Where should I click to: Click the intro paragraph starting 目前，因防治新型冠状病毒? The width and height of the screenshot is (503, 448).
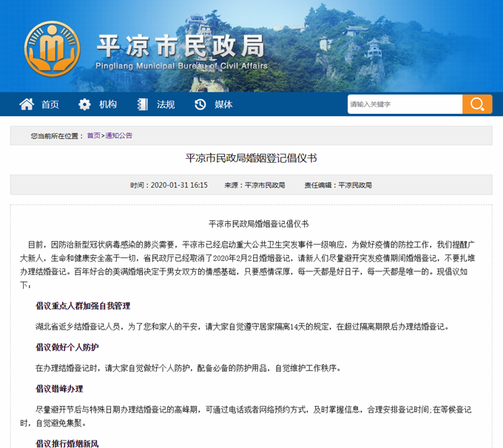click(x=248, y=265)
